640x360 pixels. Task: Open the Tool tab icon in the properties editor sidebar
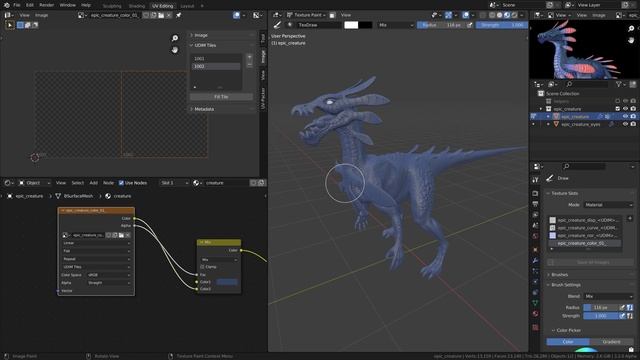(535, 180)
